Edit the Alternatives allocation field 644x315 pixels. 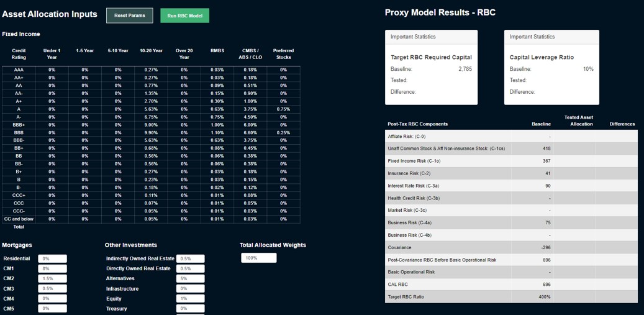click(190, 278)
